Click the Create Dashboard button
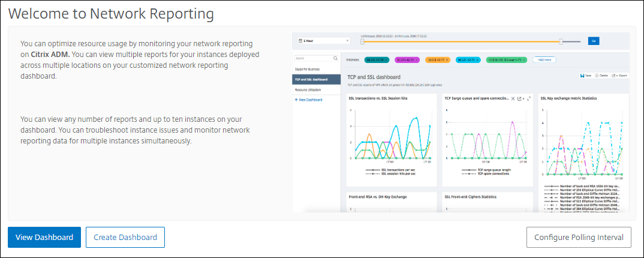Screen dimensions: 644x258 125,237
